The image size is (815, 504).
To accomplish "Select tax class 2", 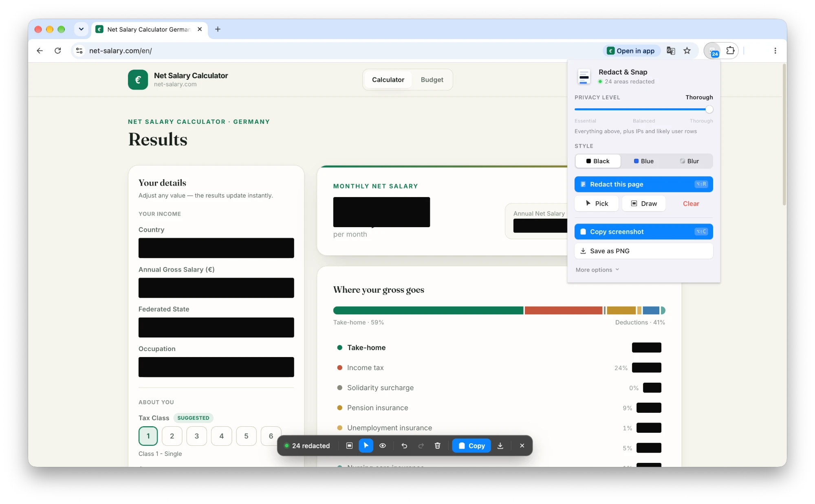I will (x=172, y=436).
